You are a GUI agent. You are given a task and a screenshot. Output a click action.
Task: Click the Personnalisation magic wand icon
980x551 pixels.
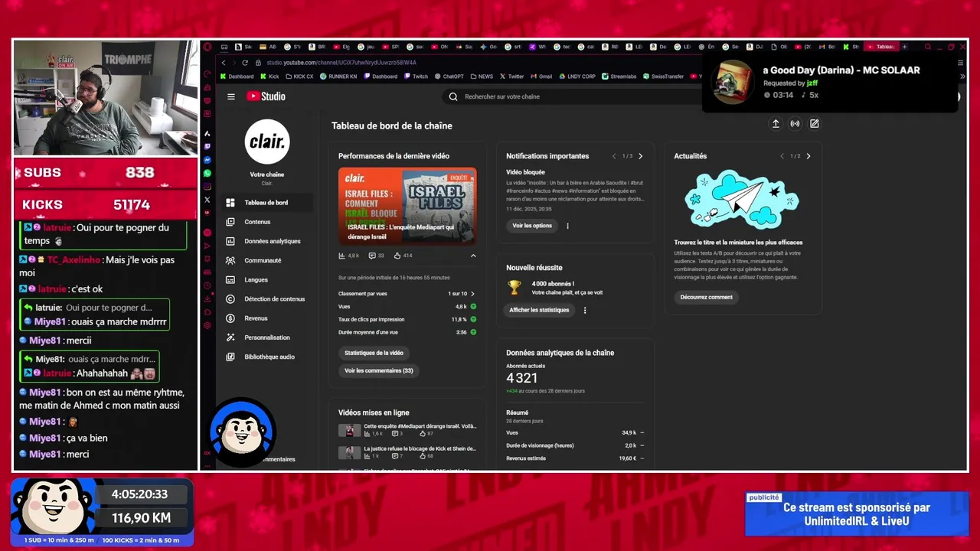pos(230,337)
